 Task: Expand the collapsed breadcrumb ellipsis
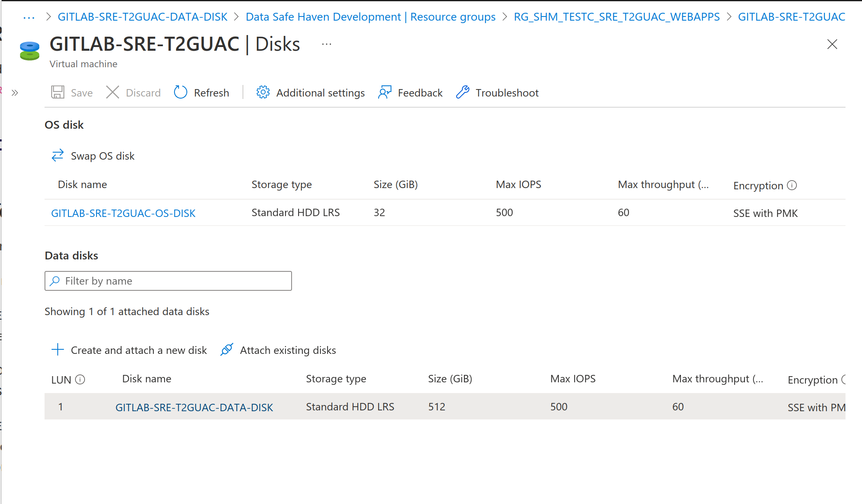(29, 17)
